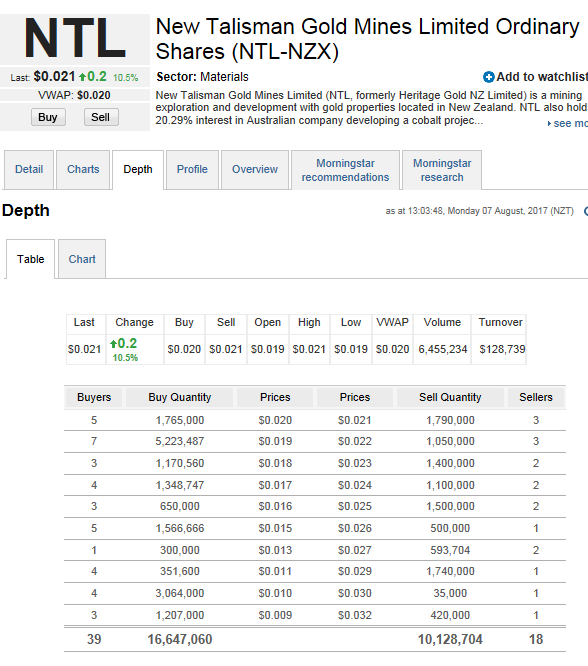Screen dimensions: 588x666
Task: Open Morningstar research tab
Action: (x=442, y=170)
